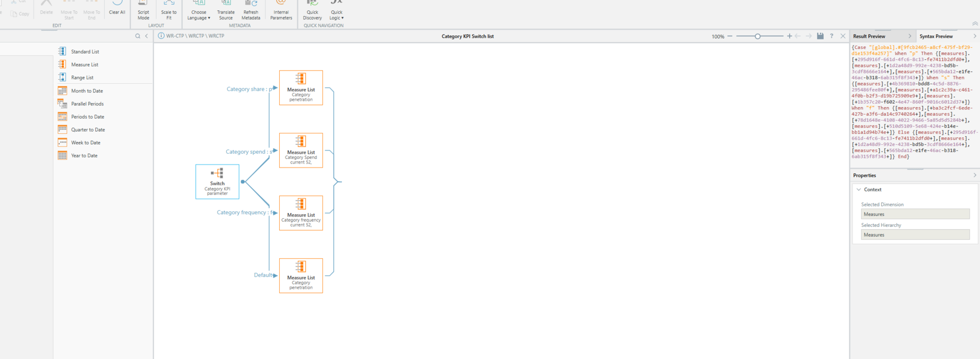Image resolution: width=980 pixels, height=359 pixels.
Task: Select Parallel Periods from the function list
Action: pos(87,104)
